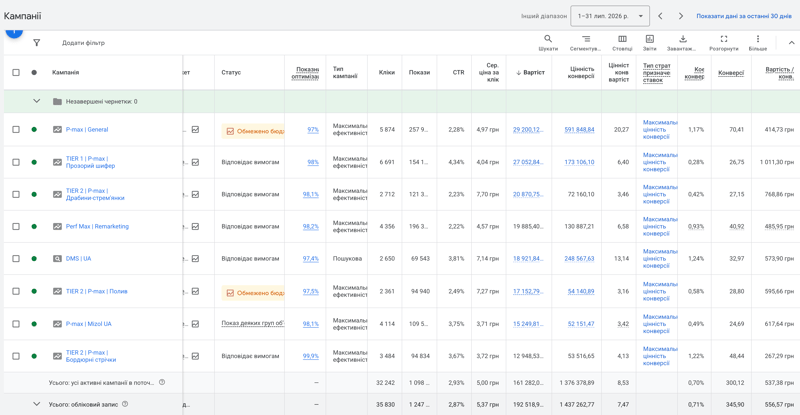Open the Reports (Звіти) tool
The height and width of the screenshot is (415, 800).
click(649, 42)
